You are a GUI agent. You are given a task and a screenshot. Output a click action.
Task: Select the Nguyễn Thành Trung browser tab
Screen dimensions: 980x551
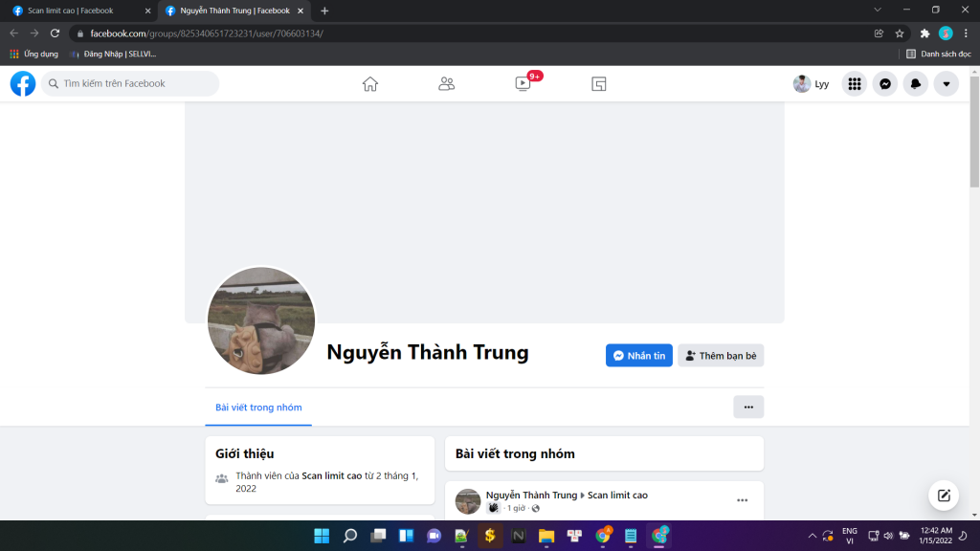(x=234, y=11)
